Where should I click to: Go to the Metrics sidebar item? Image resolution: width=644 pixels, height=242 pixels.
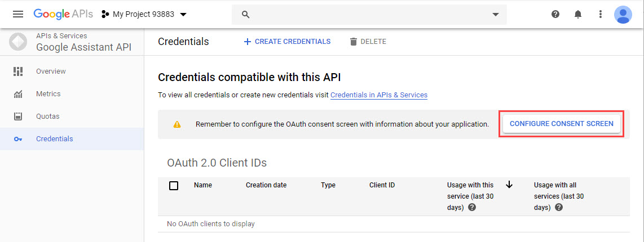coord(72,94)
